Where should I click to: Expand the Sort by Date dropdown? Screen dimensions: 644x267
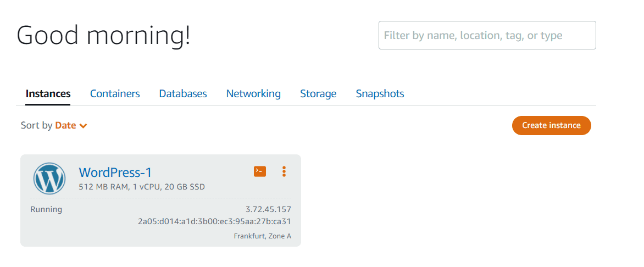(65, 125)
